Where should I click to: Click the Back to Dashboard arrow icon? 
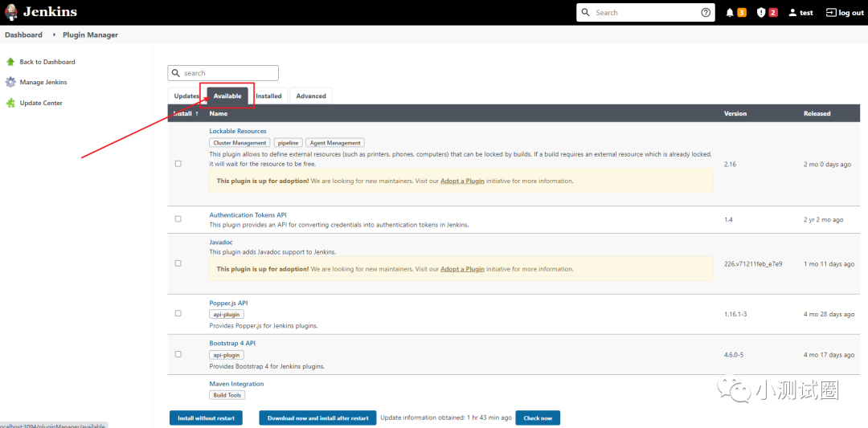pyautogui.click(x=10, y=62)
